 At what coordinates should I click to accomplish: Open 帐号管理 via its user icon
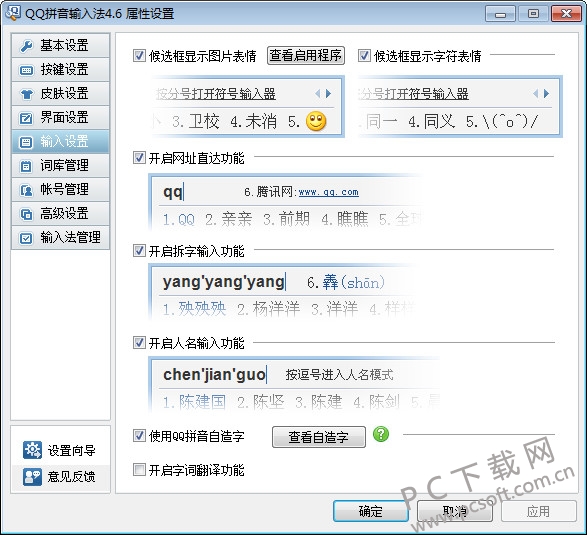tap(26, 190)
